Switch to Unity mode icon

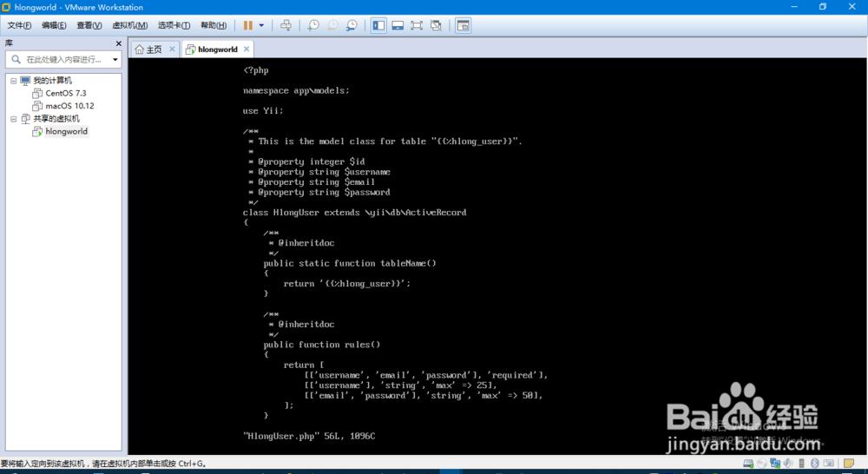436,25
